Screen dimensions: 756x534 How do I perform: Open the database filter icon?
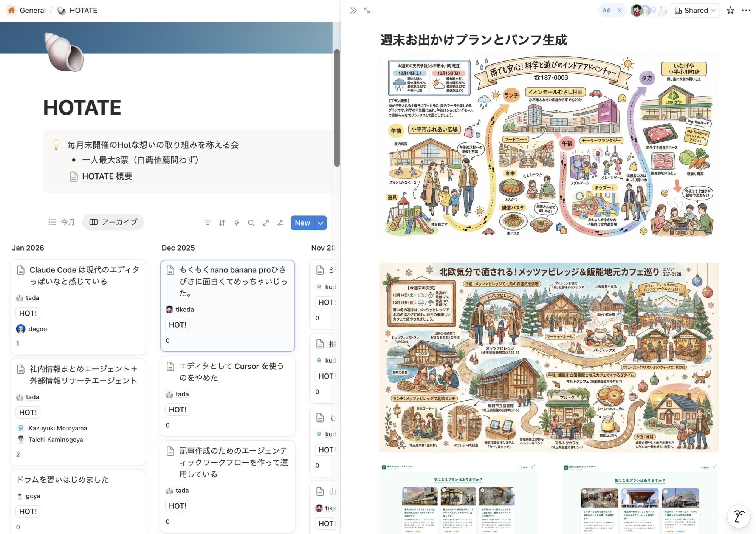coord(208,223)
